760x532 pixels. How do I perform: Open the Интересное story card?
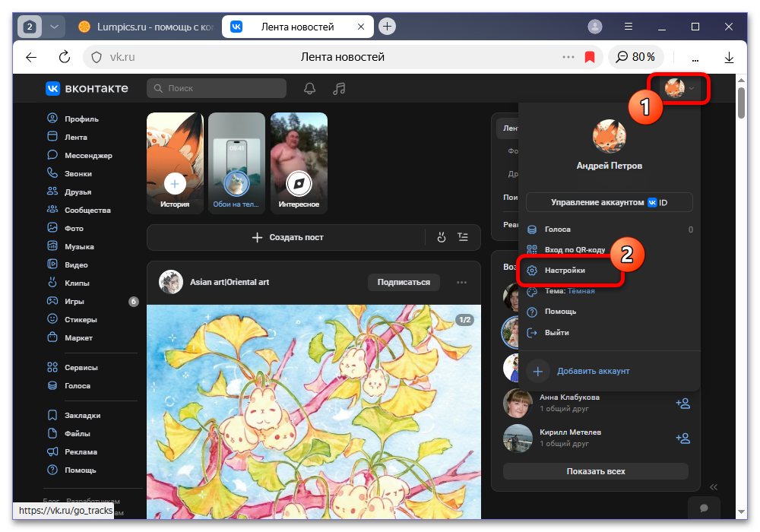coord(299,163)
